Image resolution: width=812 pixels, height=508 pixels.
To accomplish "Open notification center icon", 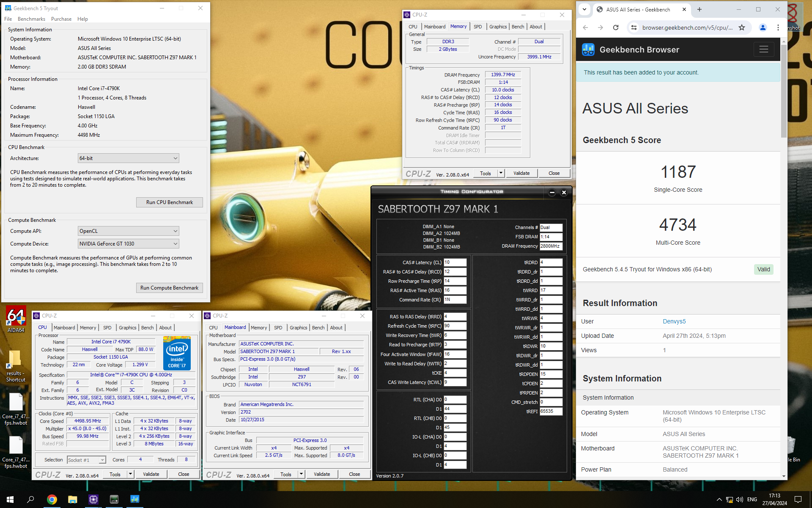I will (x=798, y=500).
